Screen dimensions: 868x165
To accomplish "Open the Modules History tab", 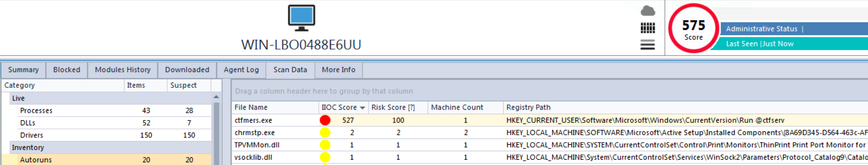I will (123, 70).
